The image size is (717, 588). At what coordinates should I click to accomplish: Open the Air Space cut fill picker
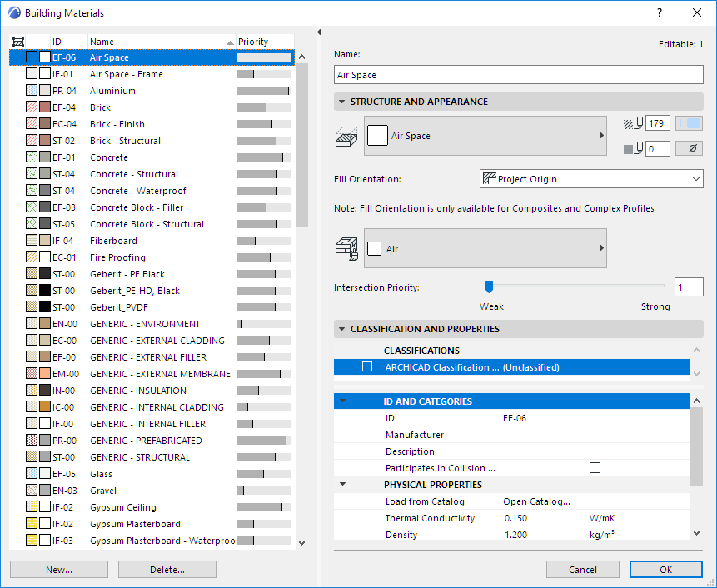click(485, 136)
